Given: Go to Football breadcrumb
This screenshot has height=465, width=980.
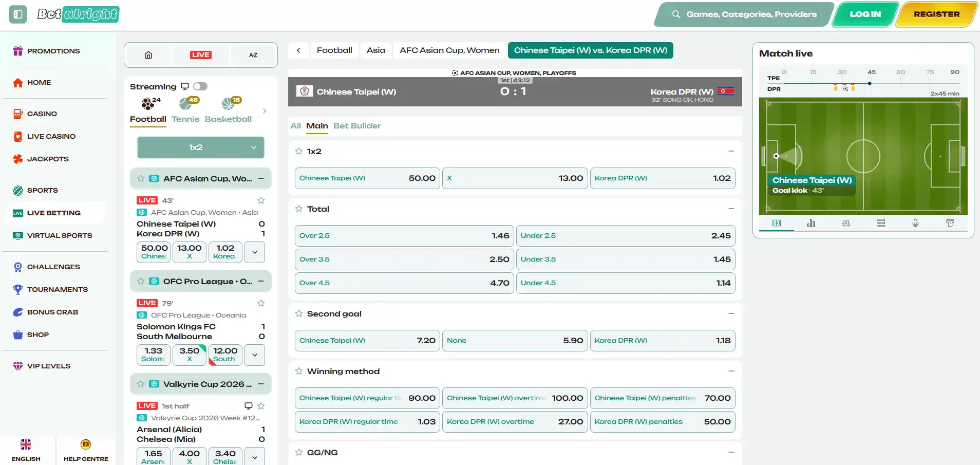Looking at the screenshot, I should pos(334,50).
